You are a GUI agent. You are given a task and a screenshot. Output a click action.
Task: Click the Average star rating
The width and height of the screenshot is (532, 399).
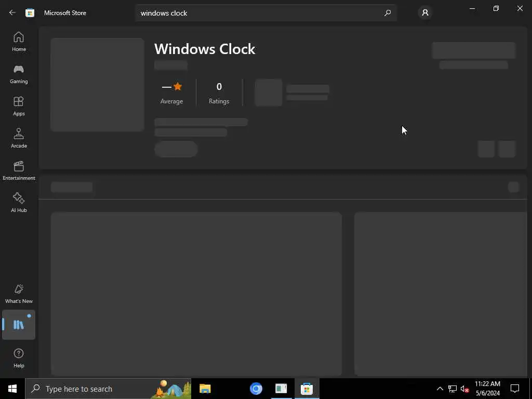click(171, 94)
